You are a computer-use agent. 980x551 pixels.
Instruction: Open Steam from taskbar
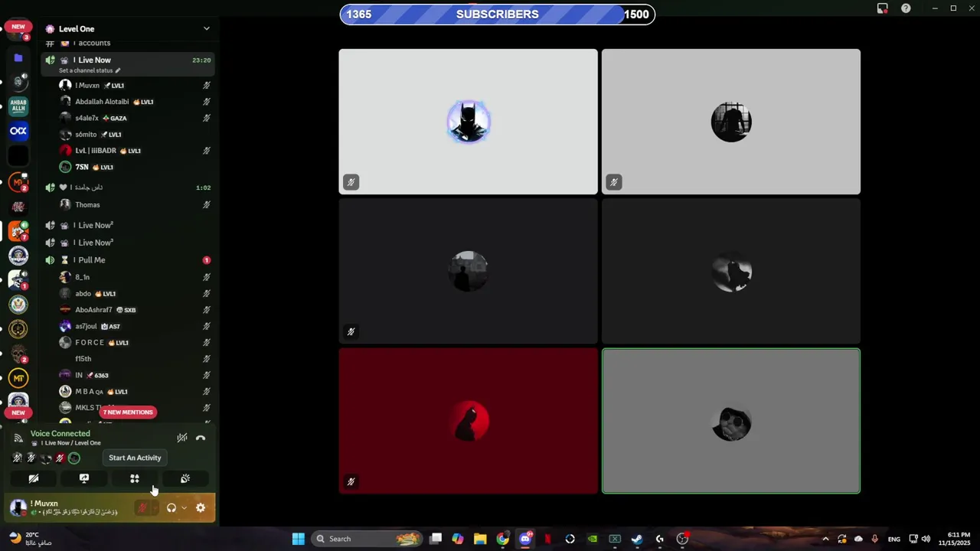(x=637, y=539)
